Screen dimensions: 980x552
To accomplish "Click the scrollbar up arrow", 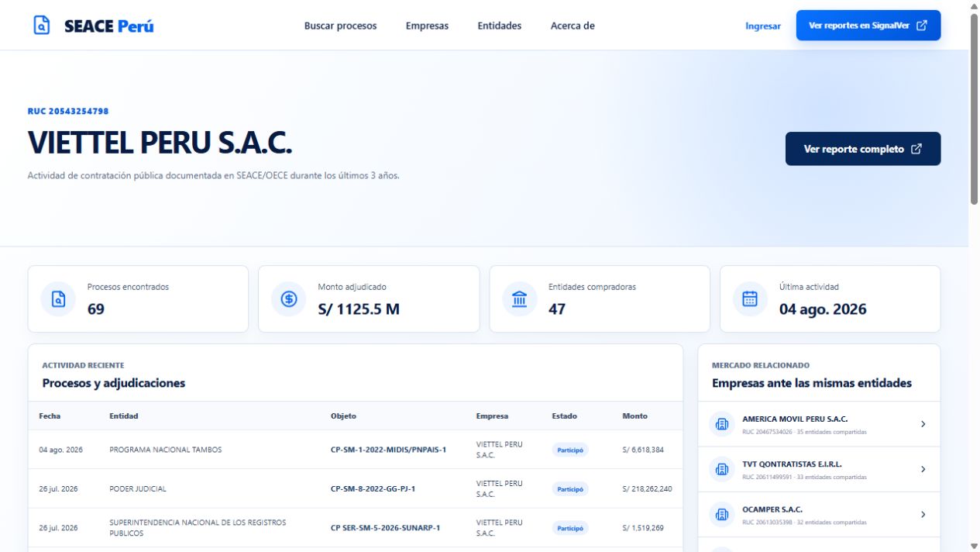I will click(974, 5).
